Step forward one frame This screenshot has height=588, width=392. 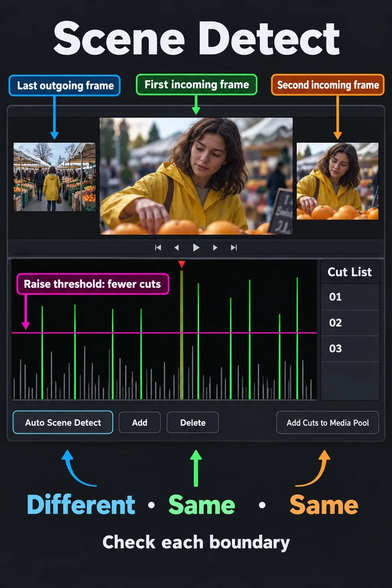coord(215,248)
